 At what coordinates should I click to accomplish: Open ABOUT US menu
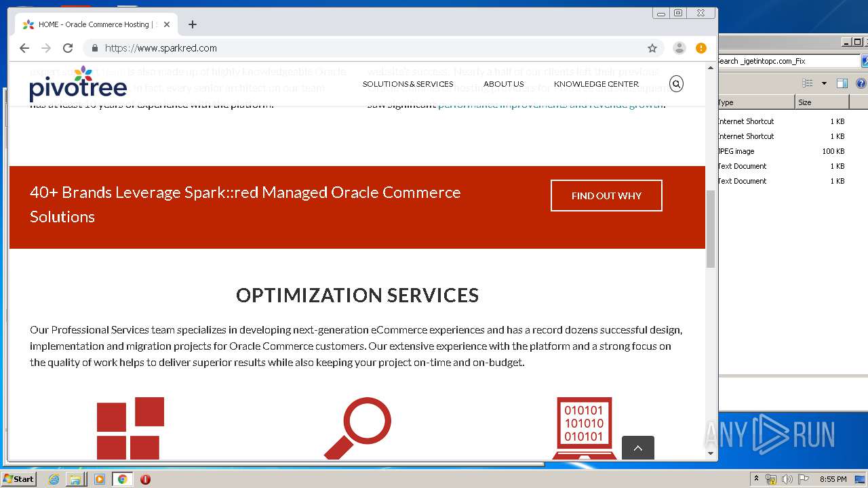point(504,84)
